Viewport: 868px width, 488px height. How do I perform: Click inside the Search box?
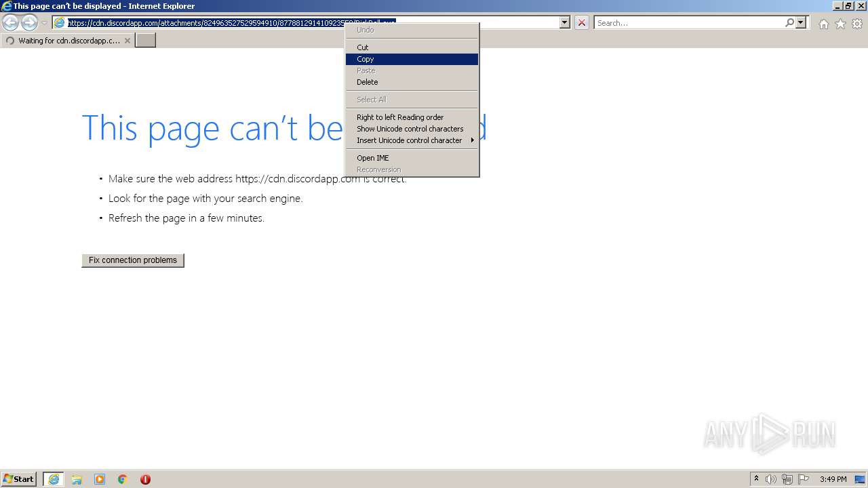[689, 23]
